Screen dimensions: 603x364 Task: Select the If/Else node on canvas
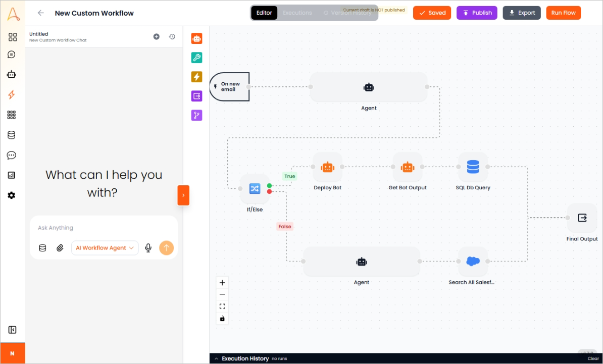pyautogui.click(x=254, y=189)
